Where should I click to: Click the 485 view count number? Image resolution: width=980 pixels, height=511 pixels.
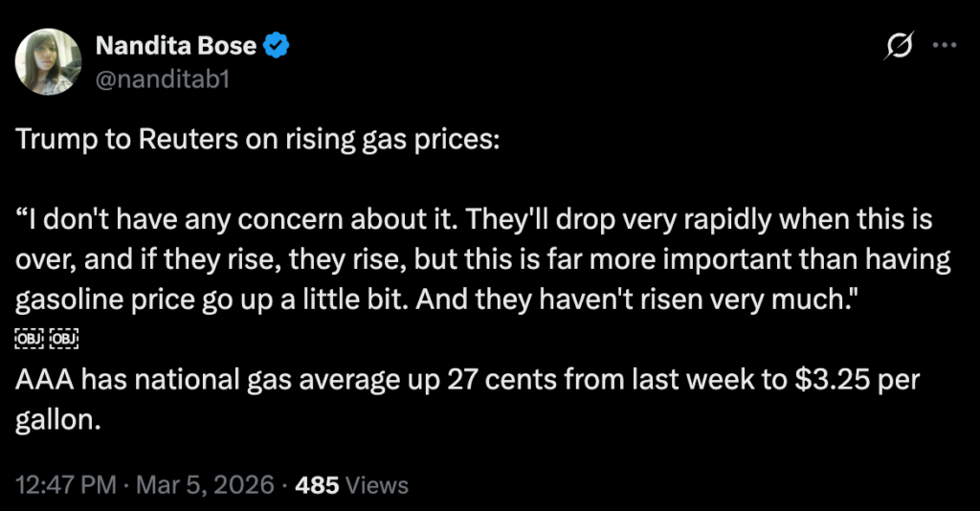[x=318, y=485]
